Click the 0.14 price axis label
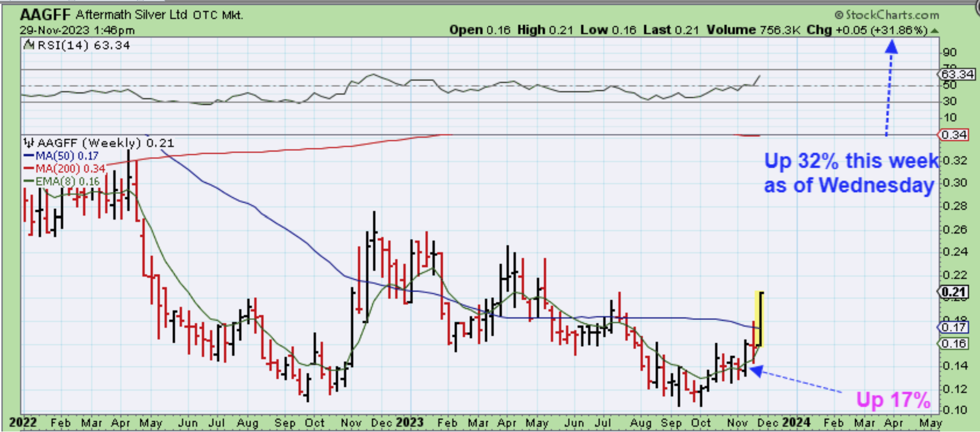Screen dimensions: 980x432 (954, 366)
